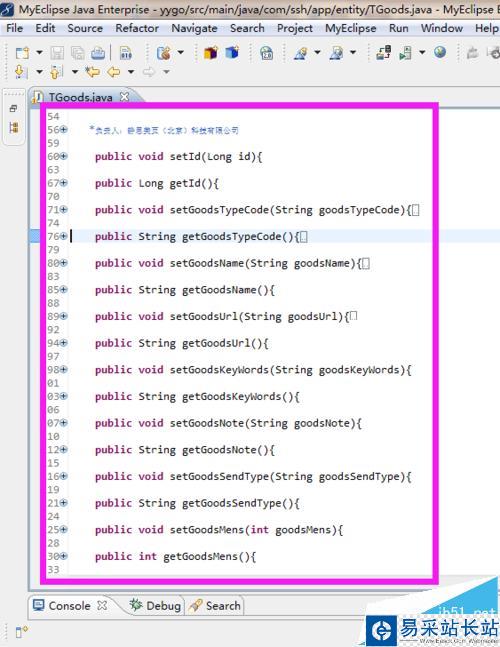The image size is (500, 647).
Task: Click the Web 2.0 browser icon
Action: [267, 53]
